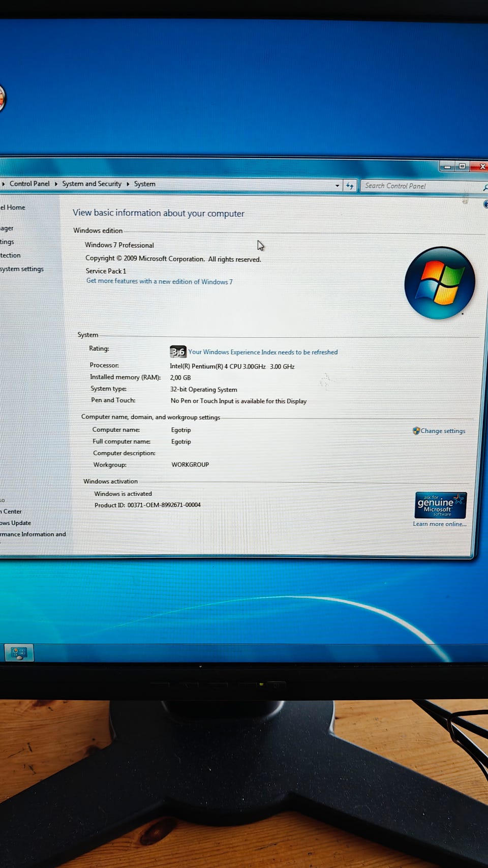The height and width of the screenshot is (868, 488).
Task: Click Get more features with new edition link
Action: pos(159,281)
